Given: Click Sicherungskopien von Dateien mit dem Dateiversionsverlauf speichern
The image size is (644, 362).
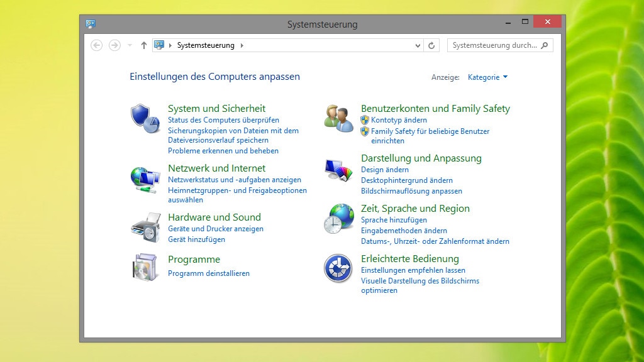Looking at the screenshot, I should pos(233,136).
